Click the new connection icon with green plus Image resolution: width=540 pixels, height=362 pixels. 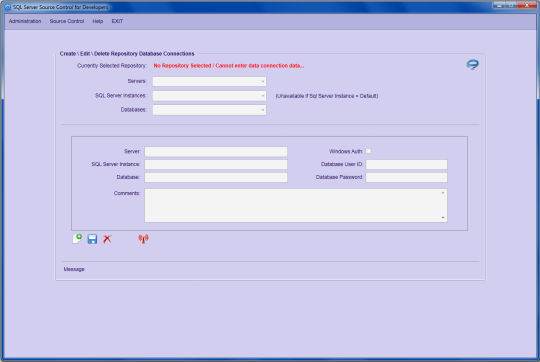[77, 239]
